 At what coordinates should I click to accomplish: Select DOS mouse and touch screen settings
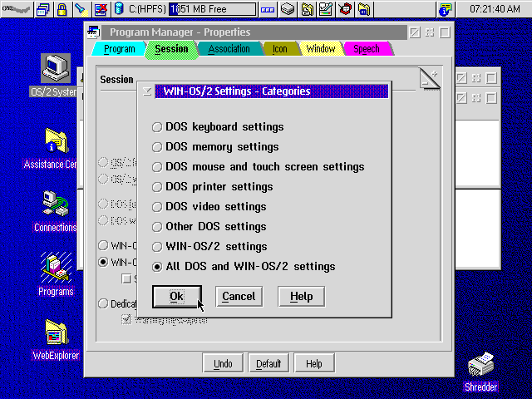(x=259, y=167)
